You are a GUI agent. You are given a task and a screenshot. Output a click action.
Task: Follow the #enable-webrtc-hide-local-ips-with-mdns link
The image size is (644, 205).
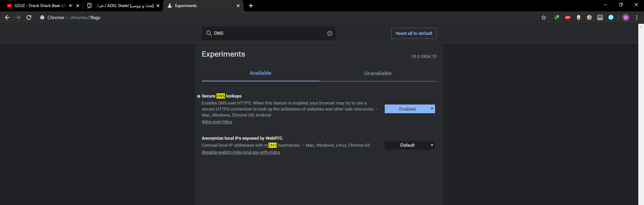[x=241, y=152]
